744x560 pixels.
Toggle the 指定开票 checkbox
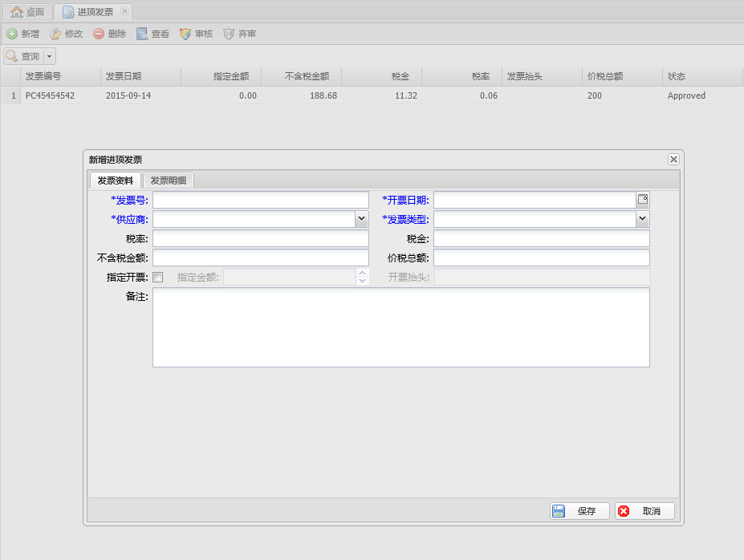158,278
